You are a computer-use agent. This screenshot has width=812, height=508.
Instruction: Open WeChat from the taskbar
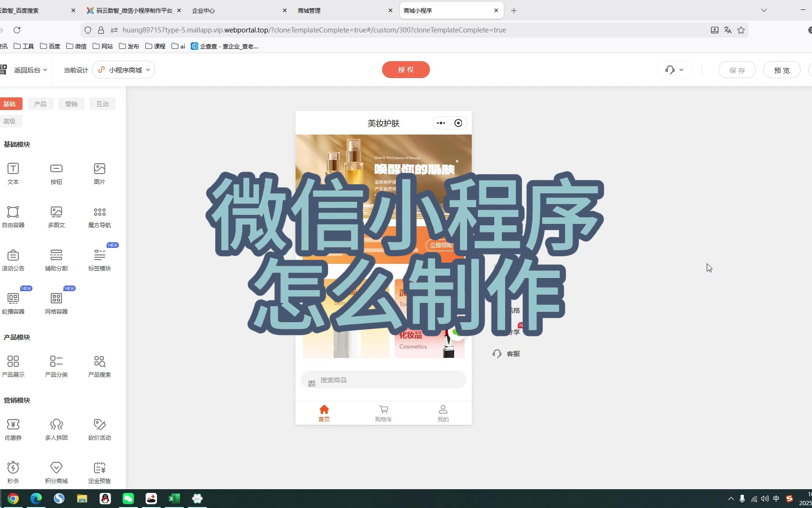128,499
